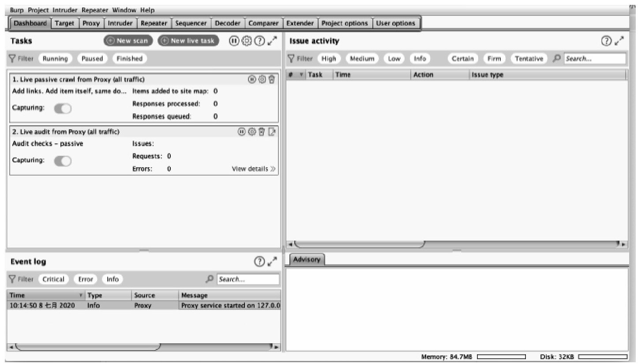Toggle the Tentative confidence filter
This screenshot has height=364, width=638.
529,59
